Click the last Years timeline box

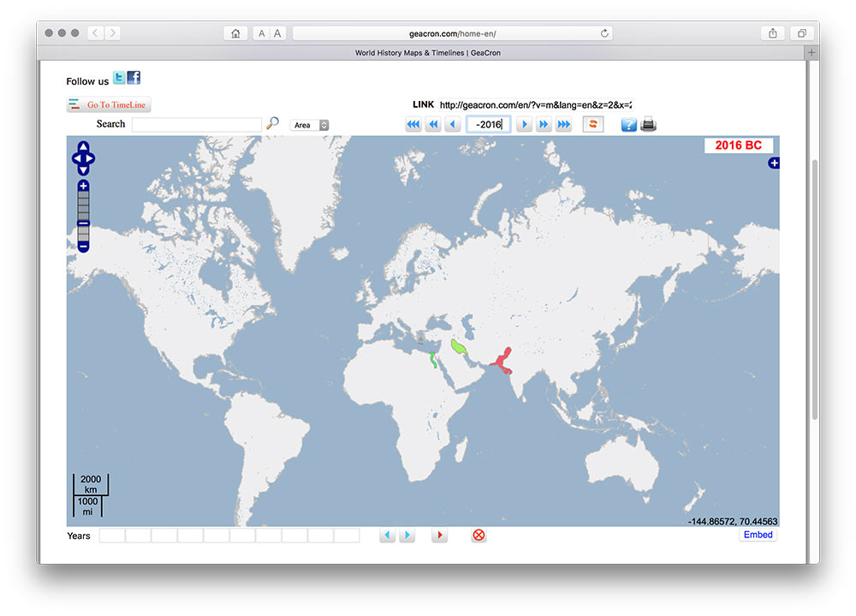point(347,536)
